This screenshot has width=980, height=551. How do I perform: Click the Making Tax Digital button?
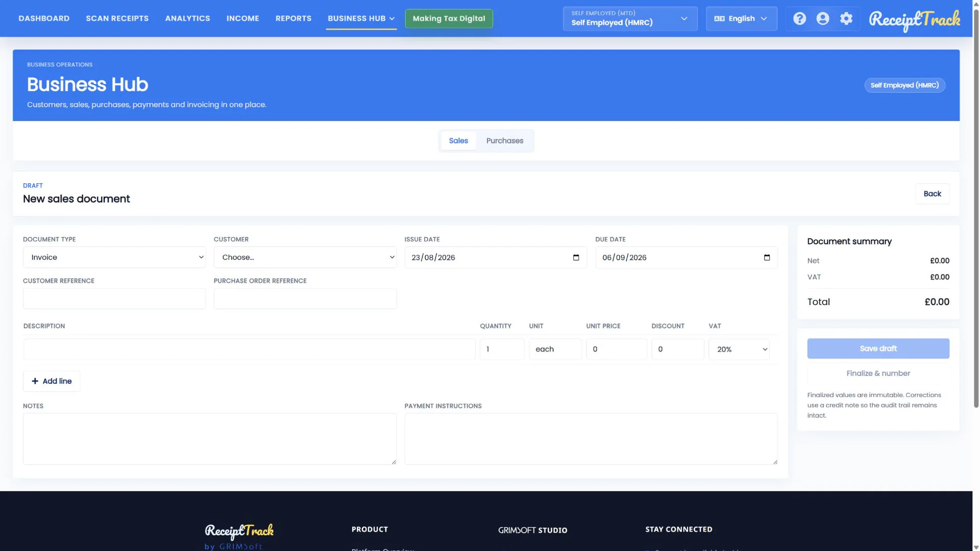[x=449, y=18]
